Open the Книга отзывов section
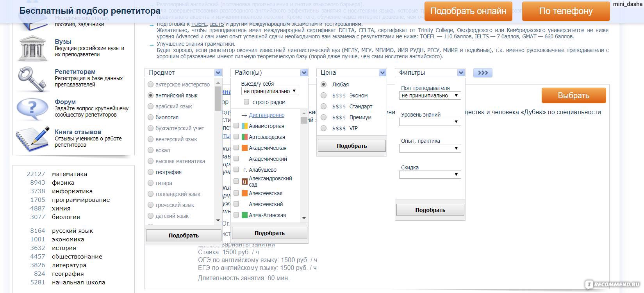 tap(78, 132)
